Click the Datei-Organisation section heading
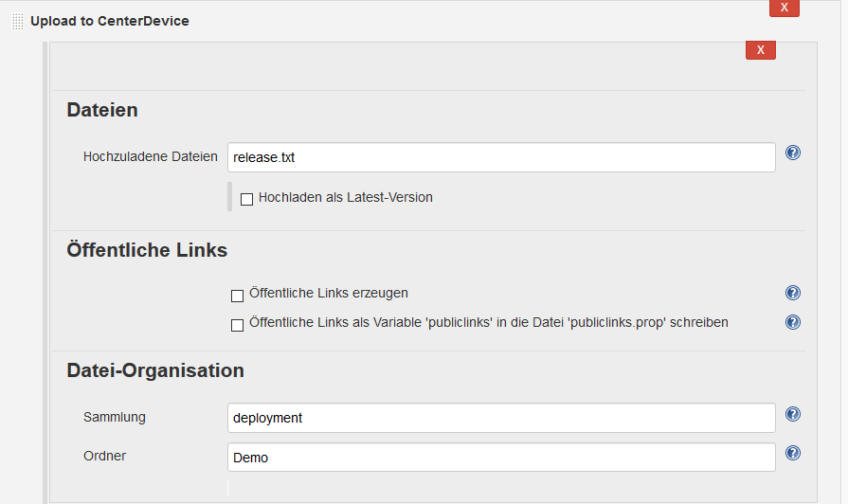The image size is (848, 504). (x=155, y=370)
